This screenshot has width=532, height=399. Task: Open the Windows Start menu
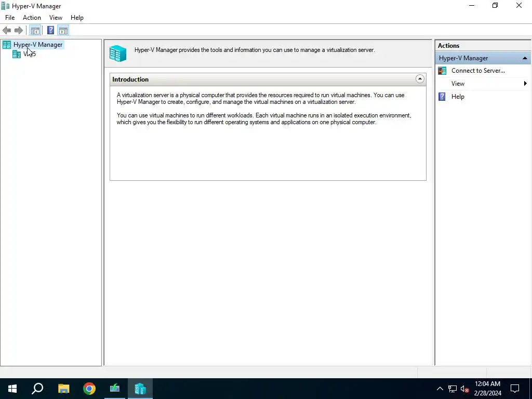pyautogui.click(x=12, y=389)
